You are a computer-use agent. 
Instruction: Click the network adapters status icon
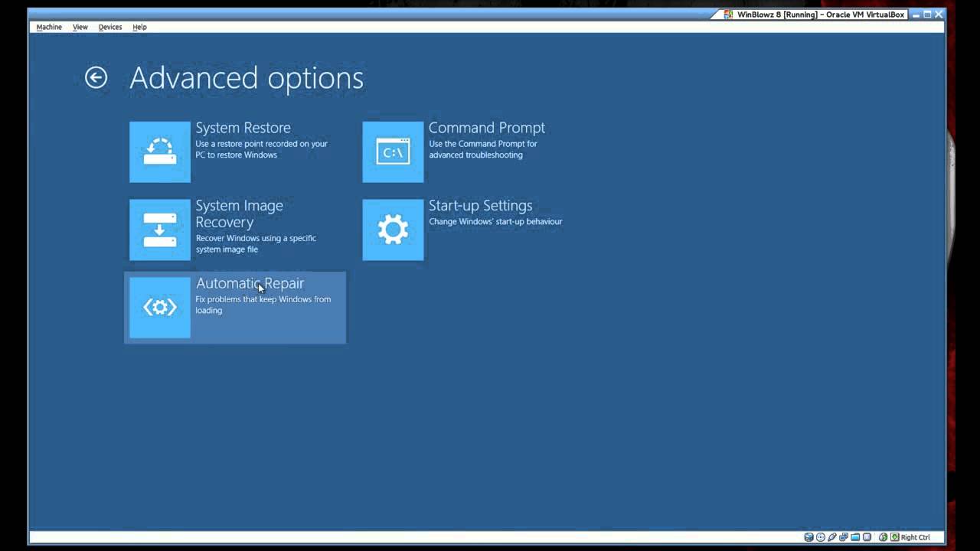pos(844,537)
